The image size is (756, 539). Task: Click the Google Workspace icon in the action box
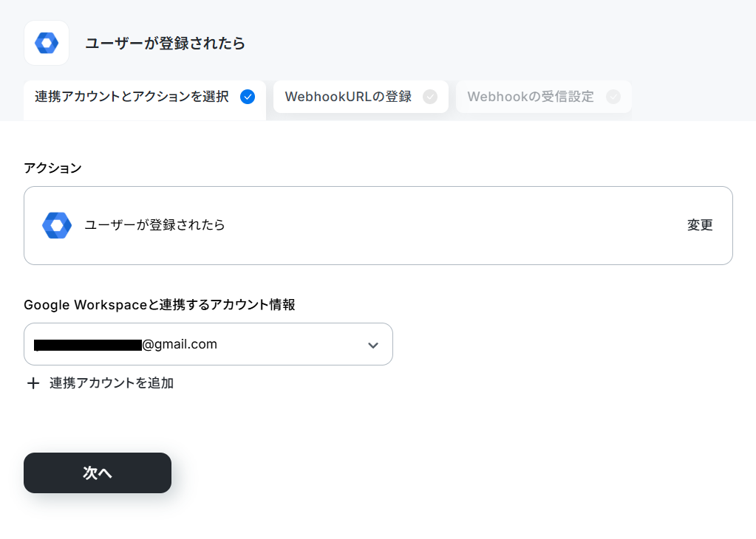tap(57, 225)
